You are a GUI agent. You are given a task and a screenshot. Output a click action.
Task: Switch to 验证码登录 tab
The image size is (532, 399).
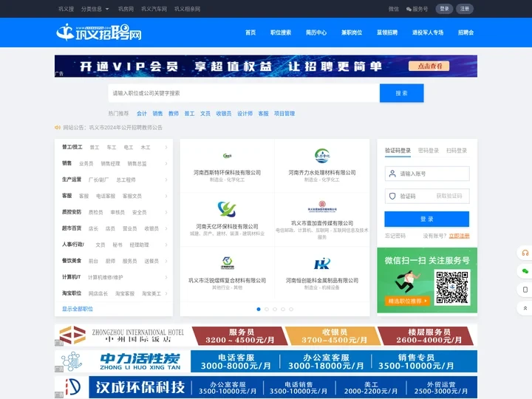(x=398, y=150)
